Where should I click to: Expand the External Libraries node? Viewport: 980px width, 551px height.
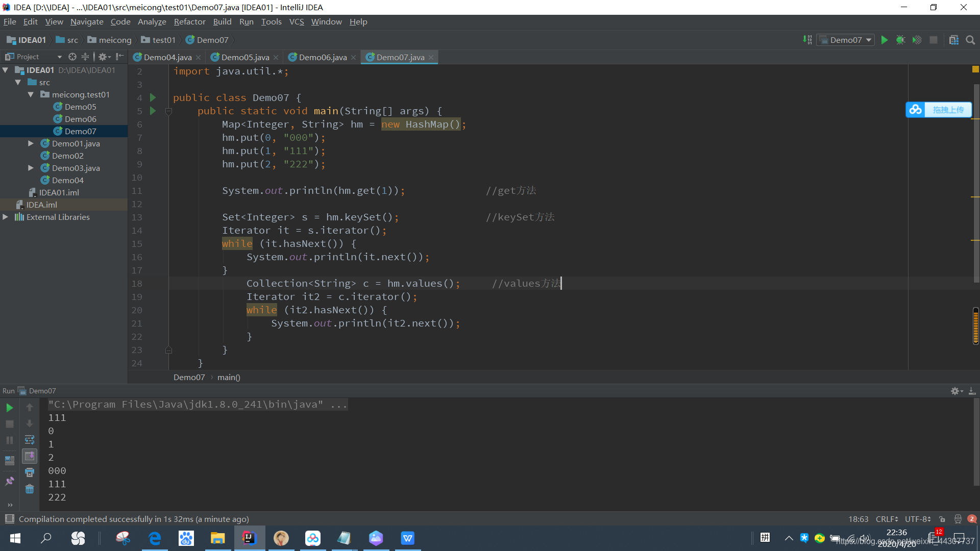tap(8, 217)
